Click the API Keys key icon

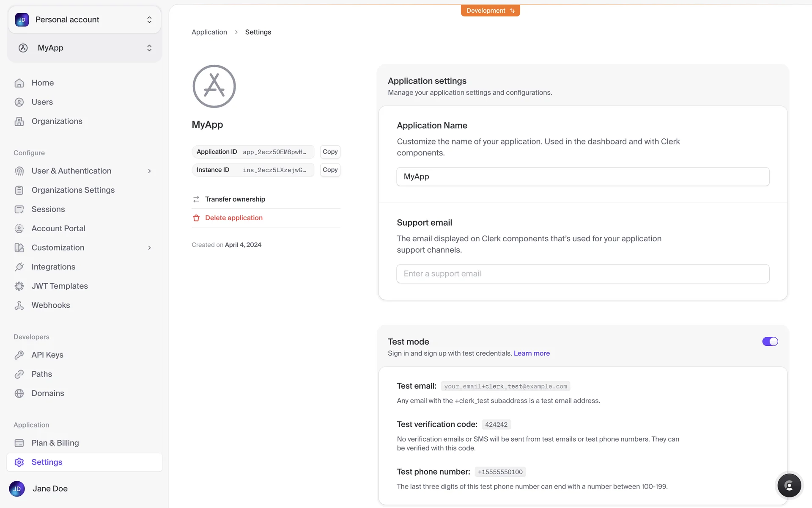tap(19, 355)
